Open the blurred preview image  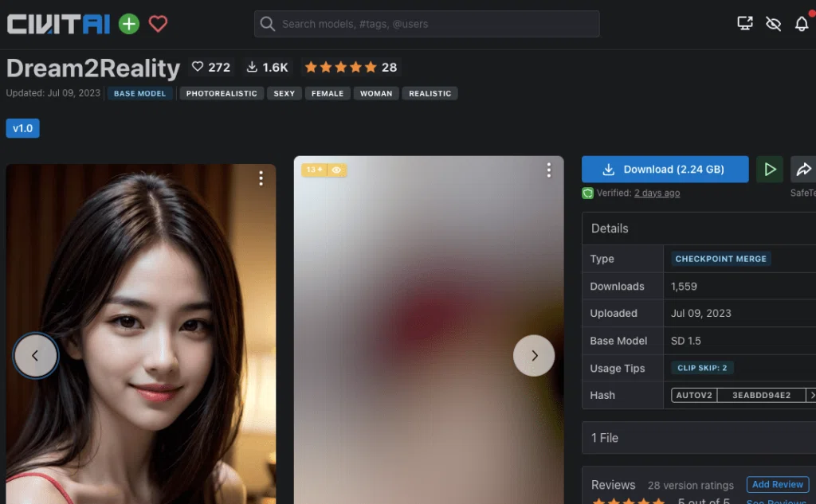click(x=429, y=330)
